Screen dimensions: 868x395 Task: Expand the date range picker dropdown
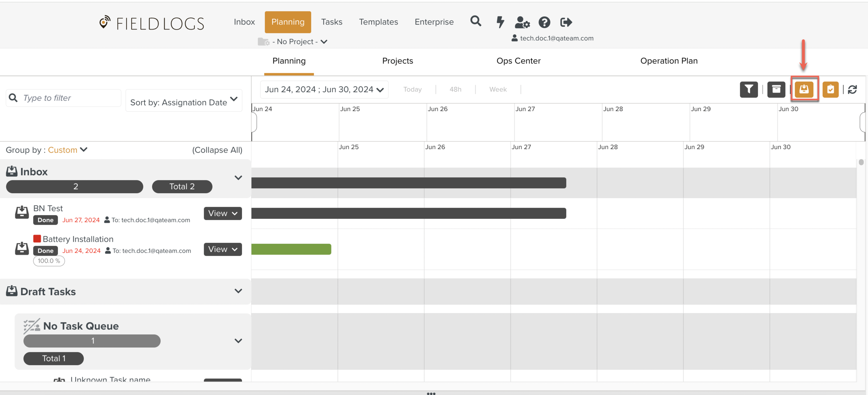[x=324, y=89]
